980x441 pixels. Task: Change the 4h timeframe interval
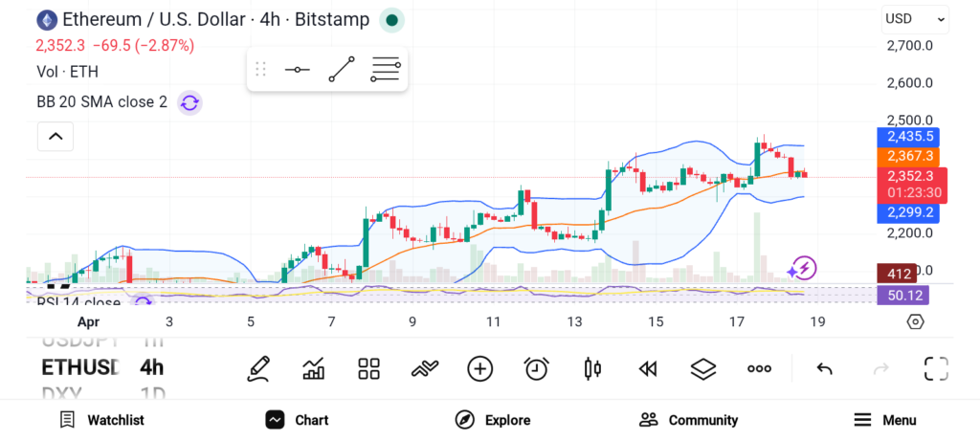[151, 367]
